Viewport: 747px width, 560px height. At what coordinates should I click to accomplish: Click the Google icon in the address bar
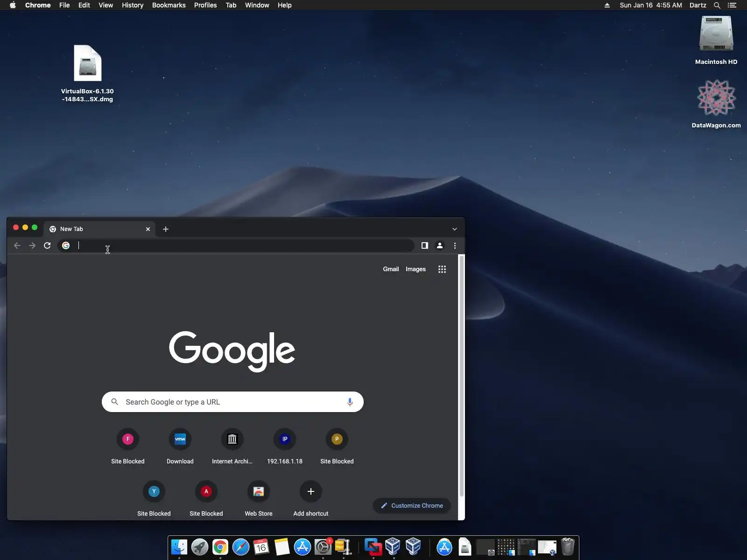(x=66, y=245)
